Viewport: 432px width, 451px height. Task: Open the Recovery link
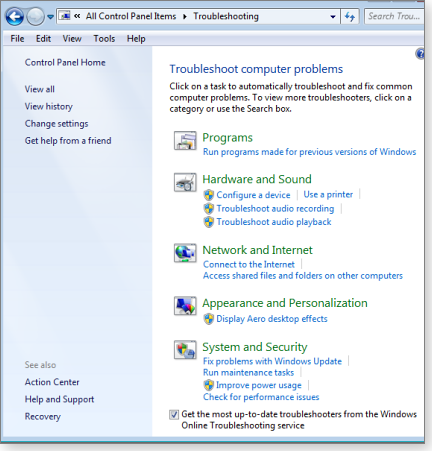pyautogui.click(x=43, y=417)
